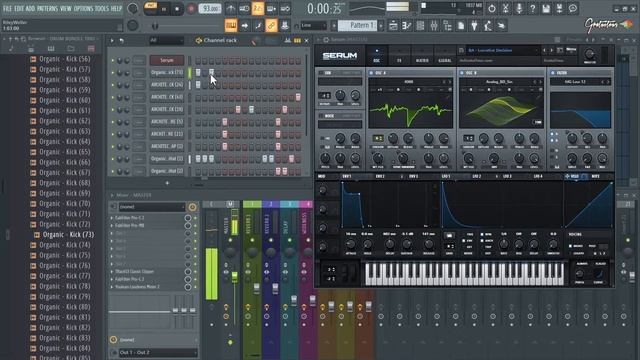Select Organic - Kick (56) in browser
640x360 pixels.
[x=64, y=59]
